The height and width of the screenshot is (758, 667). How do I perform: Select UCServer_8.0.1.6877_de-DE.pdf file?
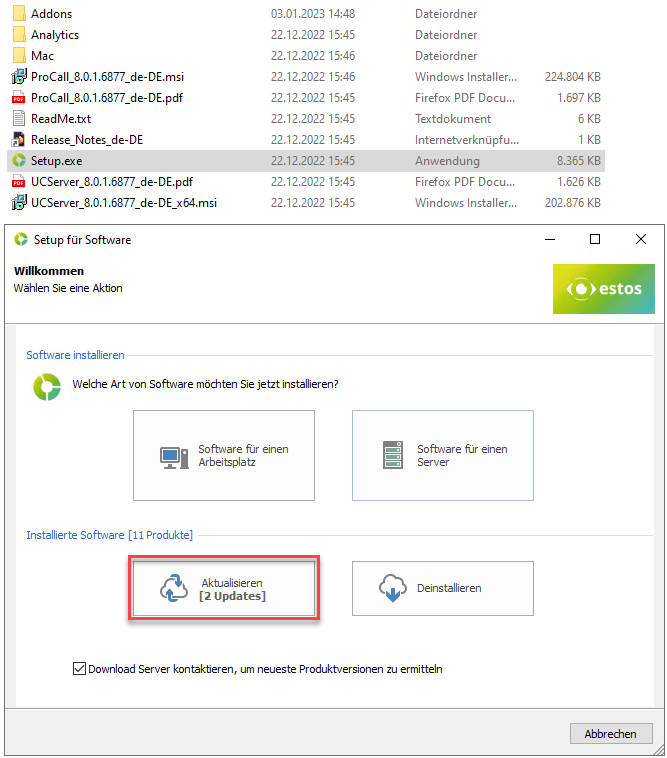pos(111,182)
